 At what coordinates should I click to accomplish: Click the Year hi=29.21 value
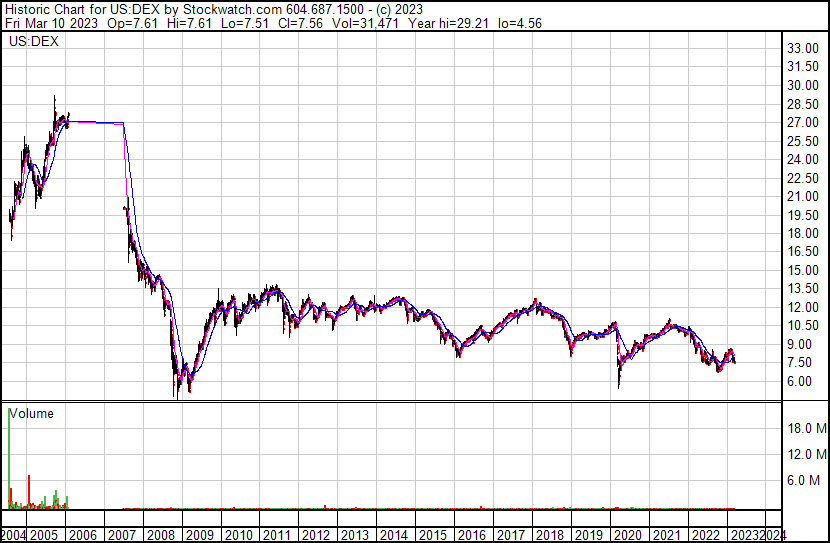tap(448, 23)
